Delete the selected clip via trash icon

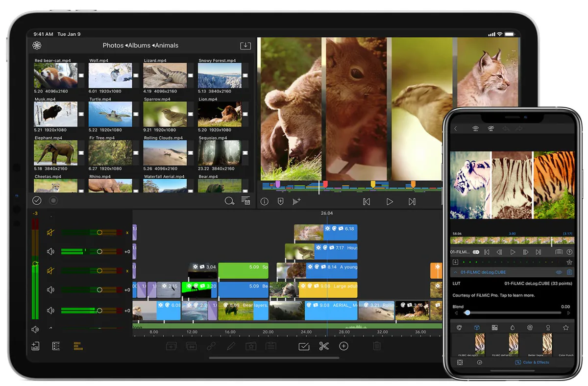(376, 346)
